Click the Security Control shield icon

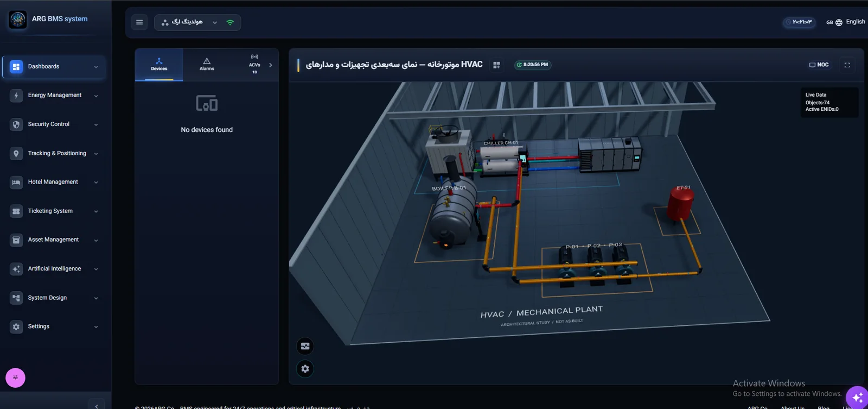[x=16, y=124]
